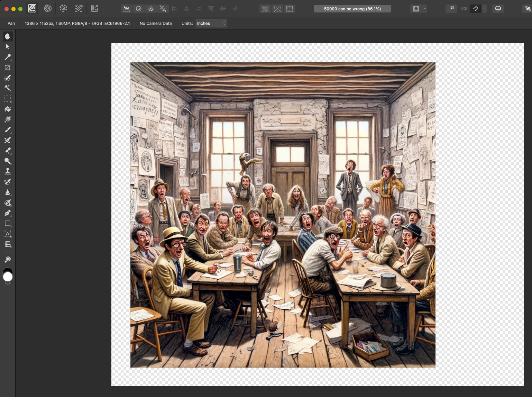Select the Artistic Text tool

point(8,234)
